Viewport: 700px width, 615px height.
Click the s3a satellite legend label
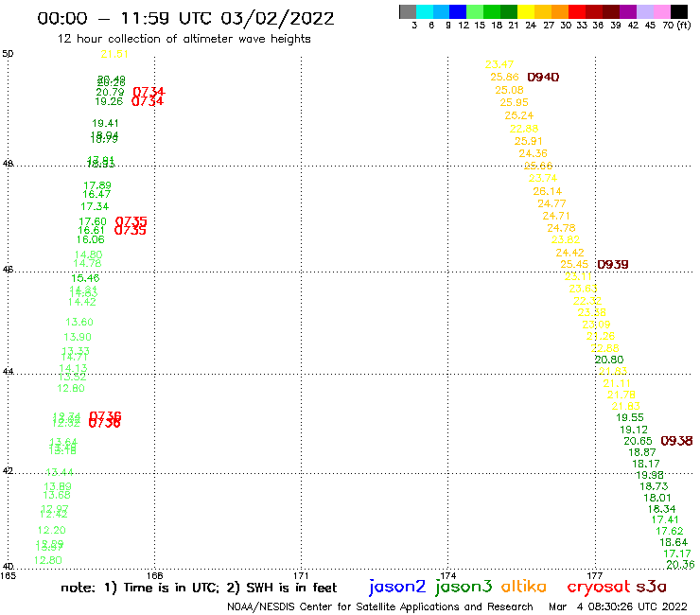tap(651, 586)
